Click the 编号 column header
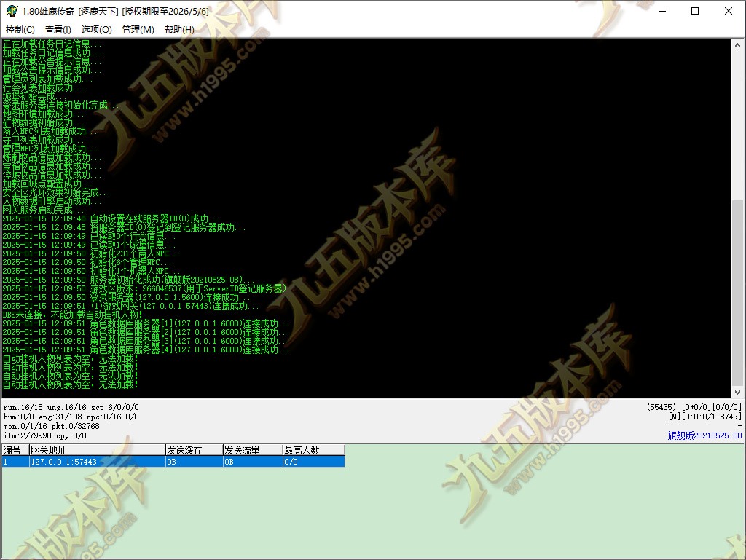746x560 pixels. click(x=15, y=450)
